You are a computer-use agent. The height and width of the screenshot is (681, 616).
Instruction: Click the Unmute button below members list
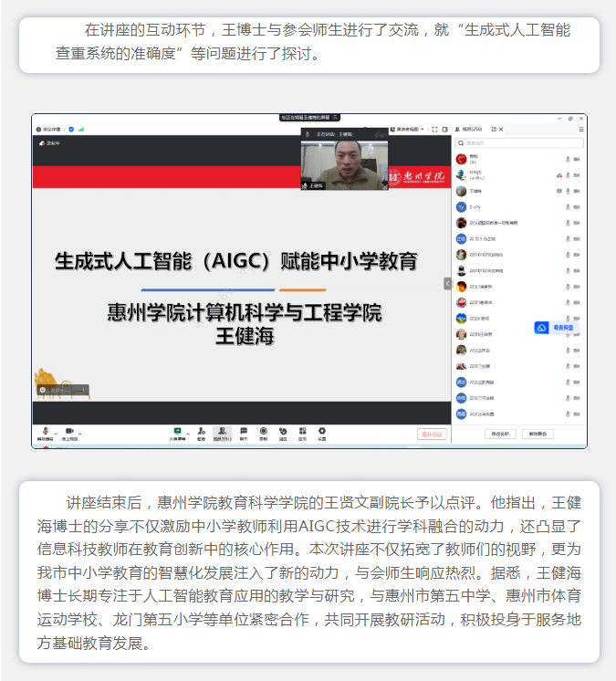(x=539, y=434)
